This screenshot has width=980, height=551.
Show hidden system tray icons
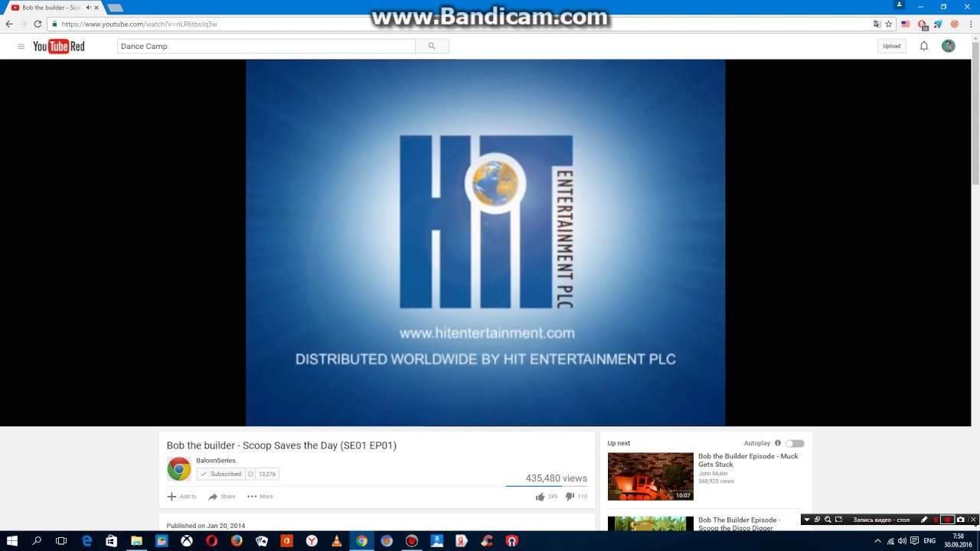pos(877,541)
